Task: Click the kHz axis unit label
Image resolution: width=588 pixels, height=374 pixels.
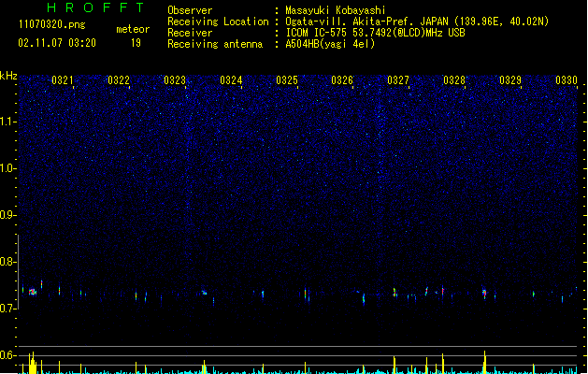Action: click(x=8, y=76)
